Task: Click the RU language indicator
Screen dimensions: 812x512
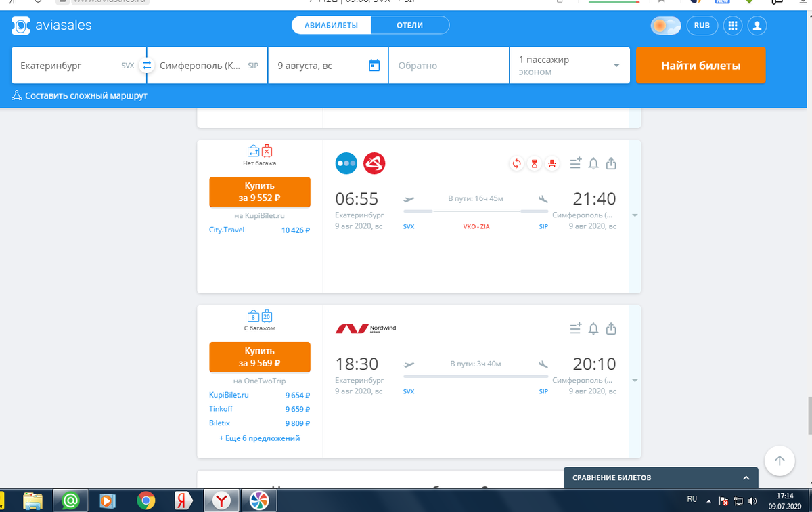Action: point(692,499)
